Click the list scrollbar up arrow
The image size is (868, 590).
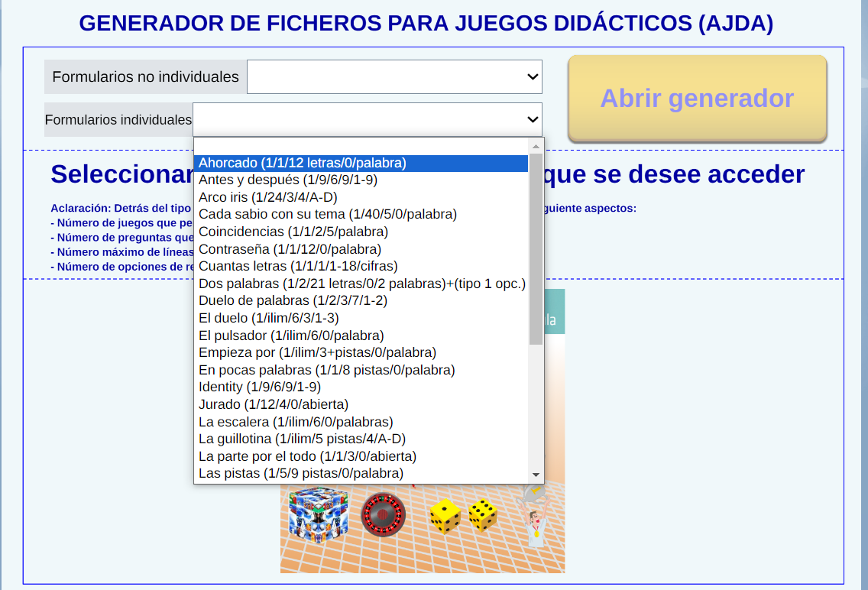pyautogui.click(x=536, y=146)
